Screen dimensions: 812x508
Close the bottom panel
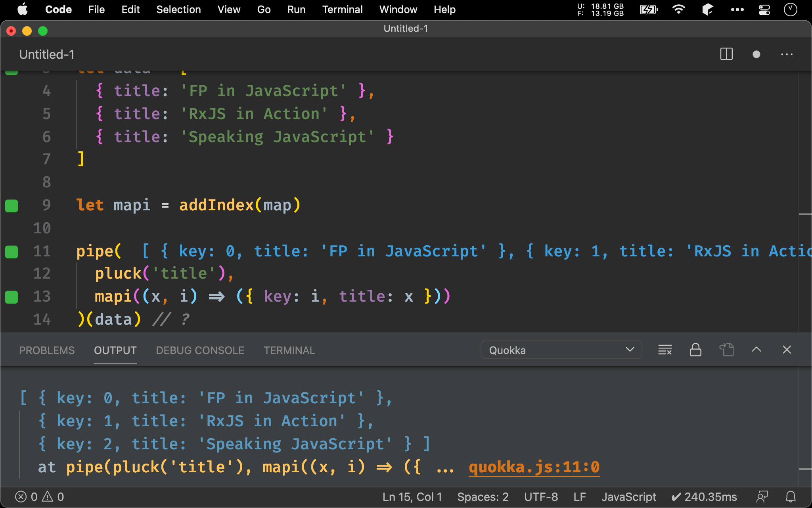click(787, 350)
